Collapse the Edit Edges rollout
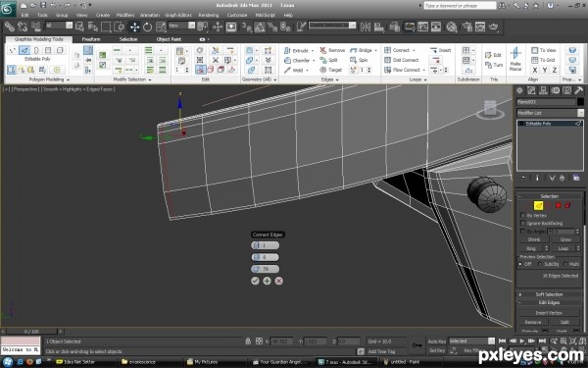This screenshot has width=588, height=368. 550,302
